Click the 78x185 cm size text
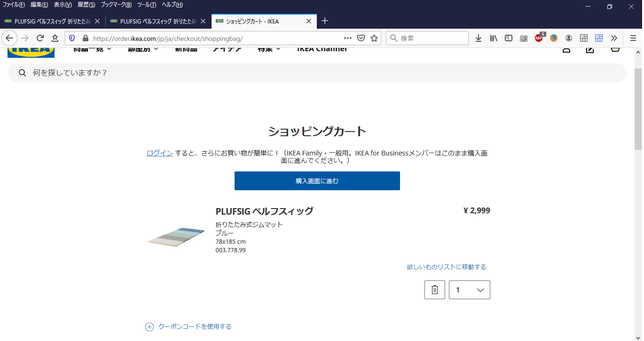 (231, 241)
